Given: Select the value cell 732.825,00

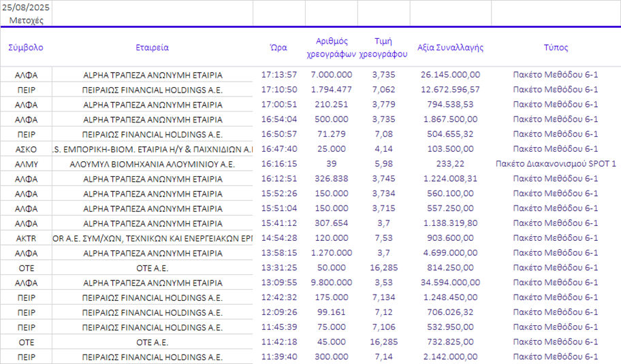Looking at the screenshot, I should 450,342.
